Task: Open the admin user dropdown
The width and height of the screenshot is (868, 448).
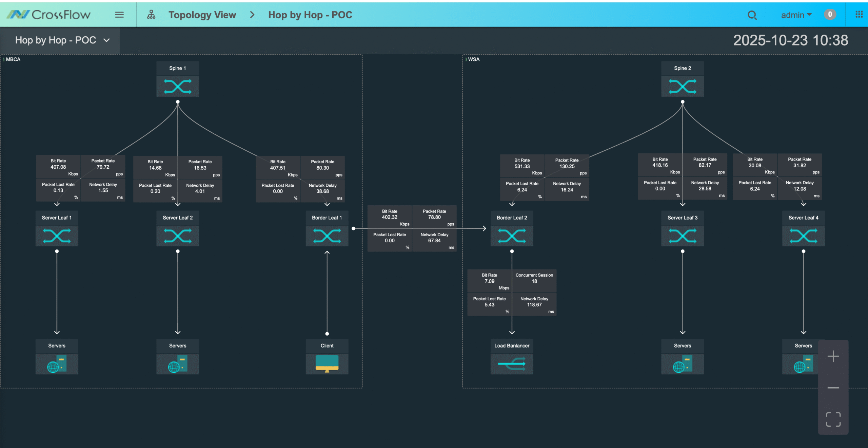Action: (796, 15)
